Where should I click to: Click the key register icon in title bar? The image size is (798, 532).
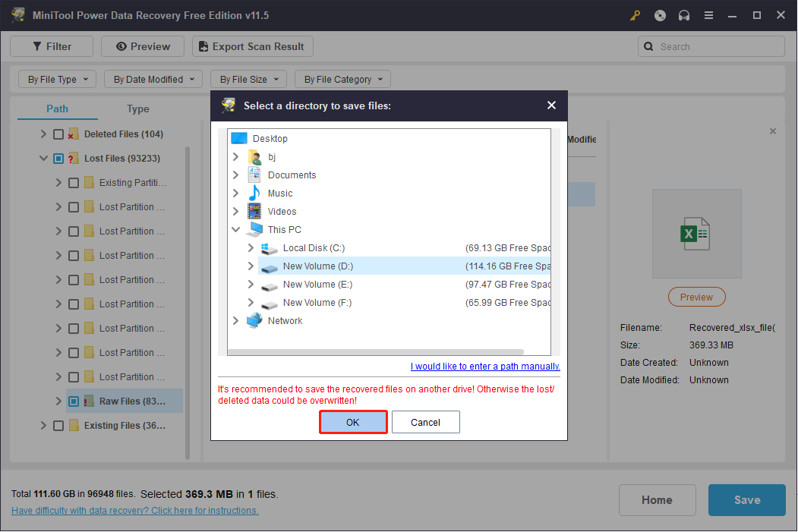pyautogui.click(x=635, y=15)
